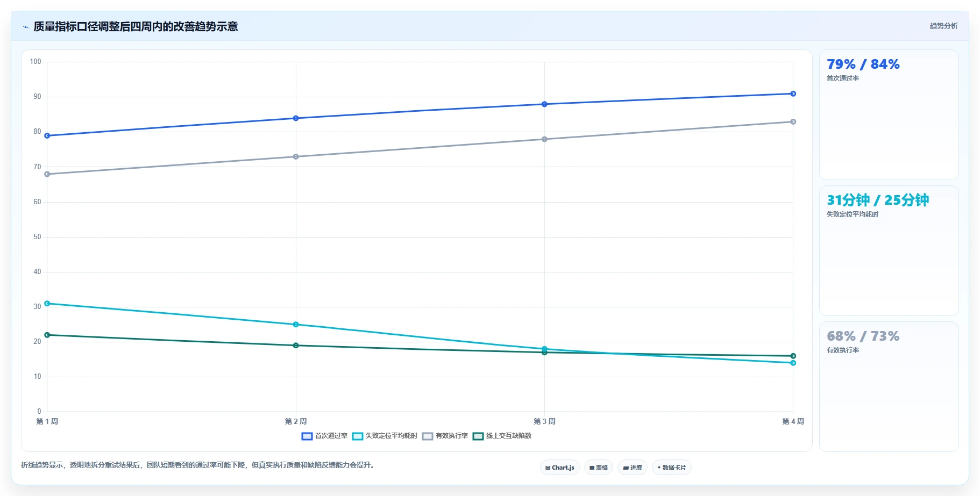Click the 70 y-axis tick label
This screenshot has width=980, height=496.
coord(37,167)
